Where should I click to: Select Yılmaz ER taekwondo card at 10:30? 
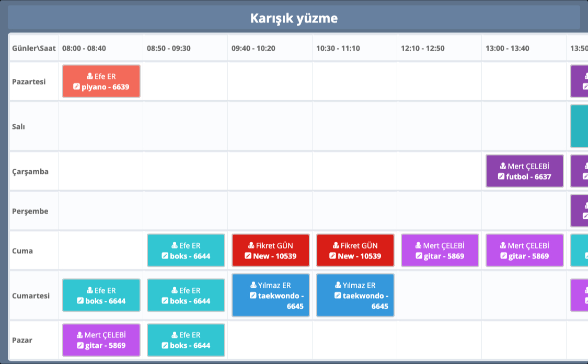pyautogui.click(x=355, y=296)
